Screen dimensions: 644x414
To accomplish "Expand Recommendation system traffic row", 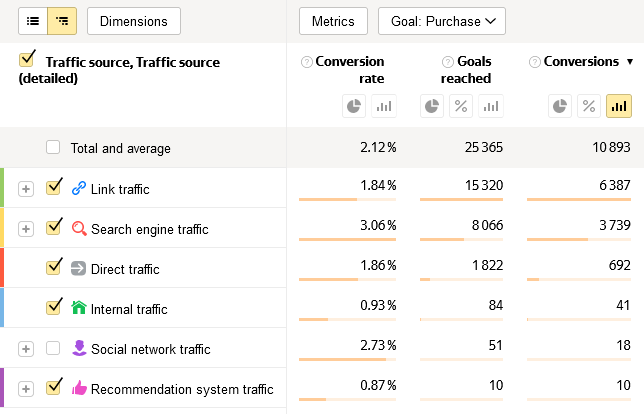I will tap(26, 389).
